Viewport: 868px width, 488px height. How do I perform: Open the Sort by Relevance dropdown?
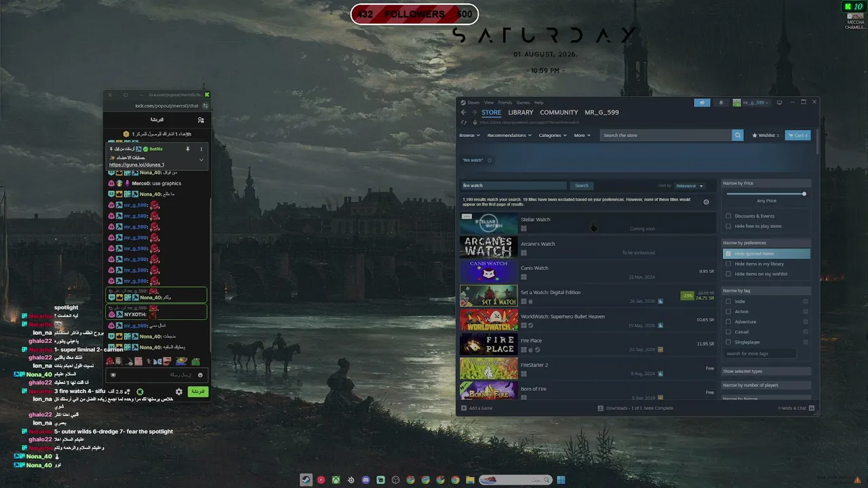pyautogui.click(x=689, y=186)
